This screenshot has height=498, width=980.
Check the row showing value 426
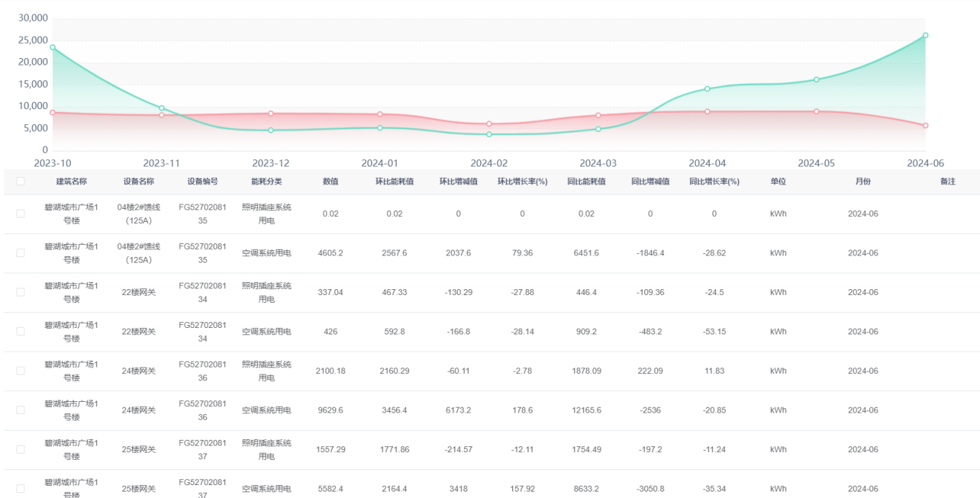pos(20,332)
